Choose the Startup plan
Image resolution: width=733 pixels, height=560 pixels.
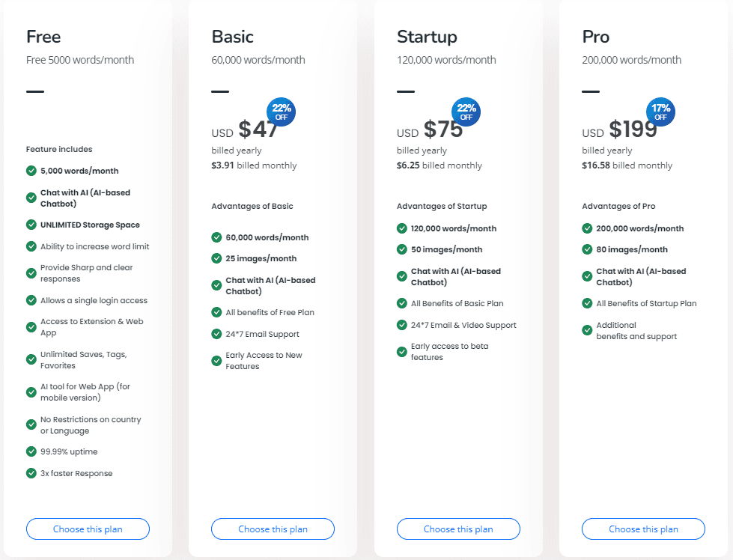[458, 529]
